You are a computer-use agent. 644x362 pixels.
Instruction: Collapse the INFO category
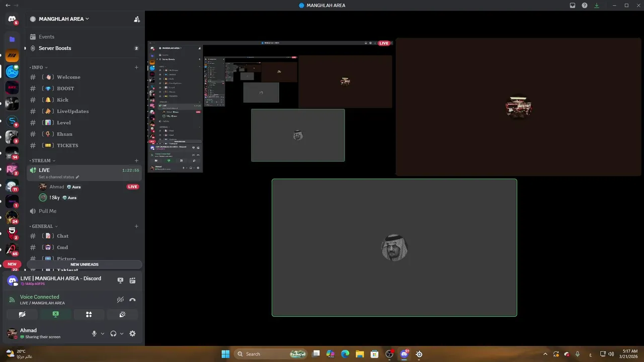(39, 67)
